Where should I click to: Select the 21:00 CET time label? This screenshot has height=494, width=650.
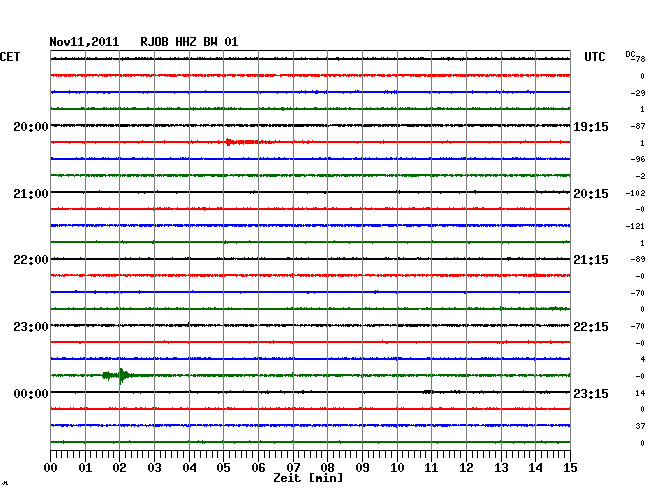(31, 194)
